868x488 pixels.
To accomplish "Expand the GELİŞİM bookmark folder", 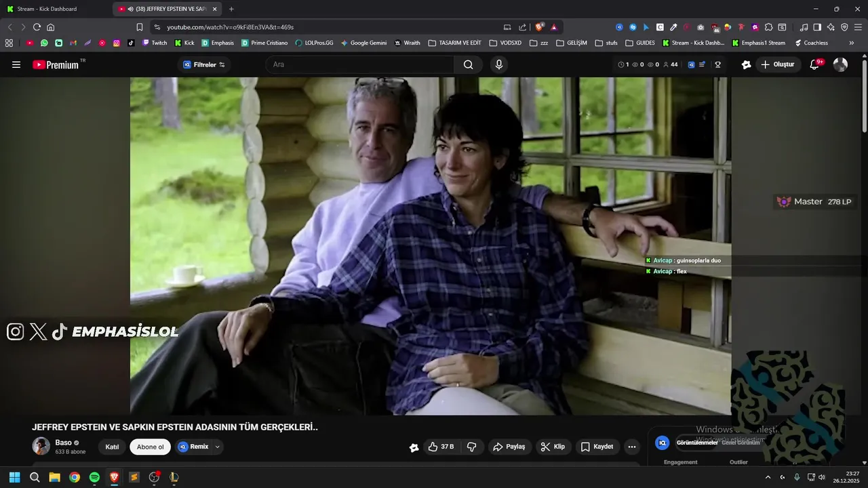I will (x=572, y=43).
